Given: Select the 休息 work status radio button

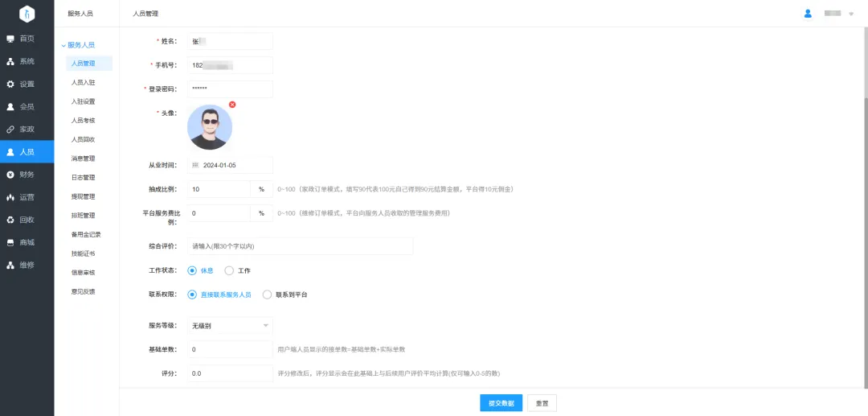Looking at the screenshot, I should [x=192, y=270].
